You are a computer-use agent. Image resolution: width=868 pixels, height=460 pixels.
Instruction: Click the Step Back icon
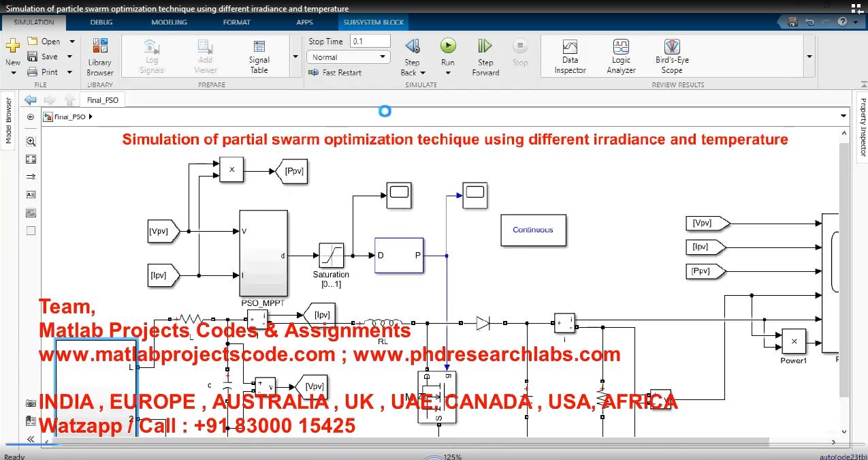pos(413,46)
